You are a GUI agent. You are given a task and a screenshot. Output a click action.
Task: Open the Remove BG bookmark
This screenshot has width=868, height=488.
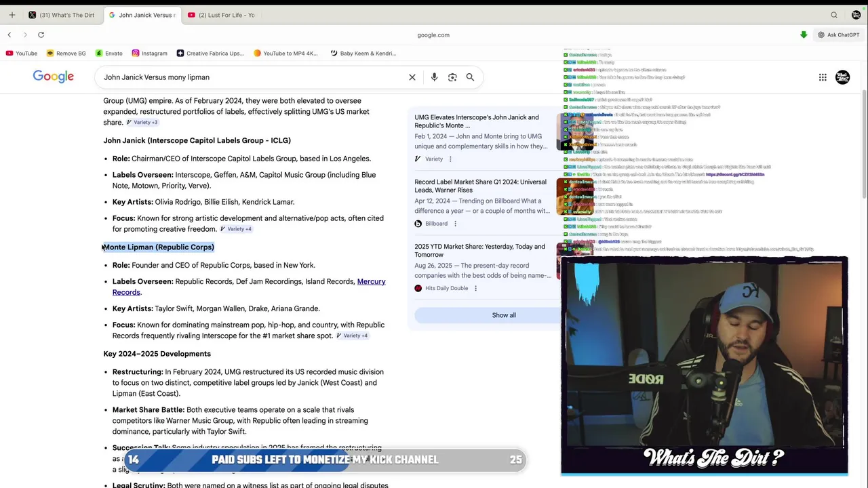66,53
